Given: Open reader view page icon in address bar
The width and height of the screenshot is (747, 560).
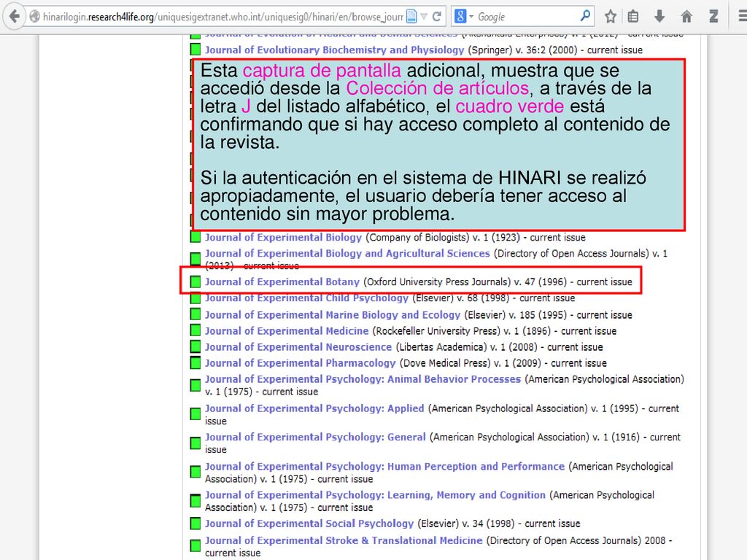Looking at the screenshot, I should click(x=411, y=17).
